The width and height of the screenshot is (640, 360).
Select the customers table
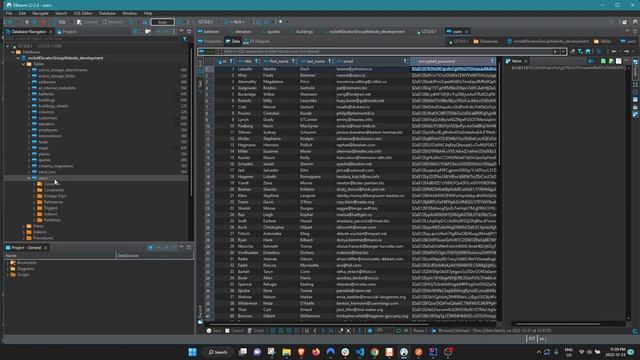(48, 118)
